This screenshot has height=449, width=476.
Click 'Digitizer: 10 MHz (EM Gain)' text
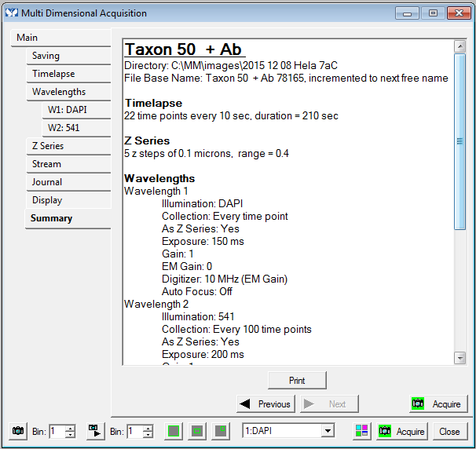click(x=225, y=279)
